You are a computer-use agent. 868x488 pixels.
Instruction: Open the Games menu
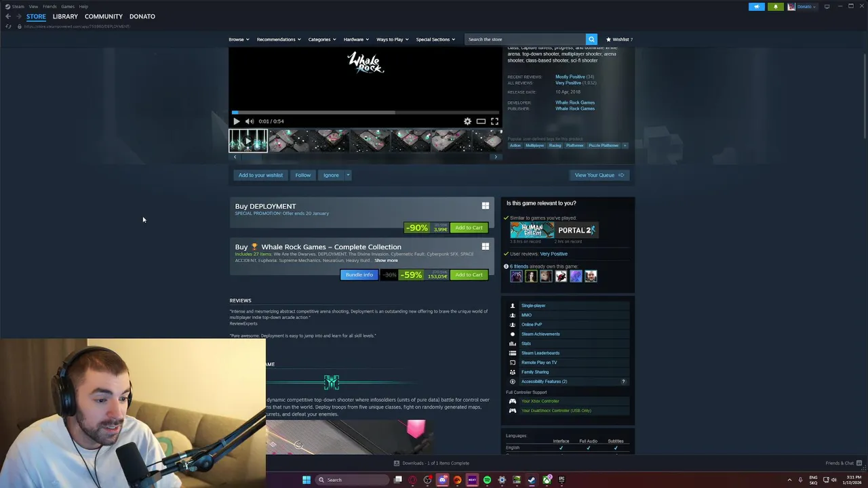pos(68,6)
